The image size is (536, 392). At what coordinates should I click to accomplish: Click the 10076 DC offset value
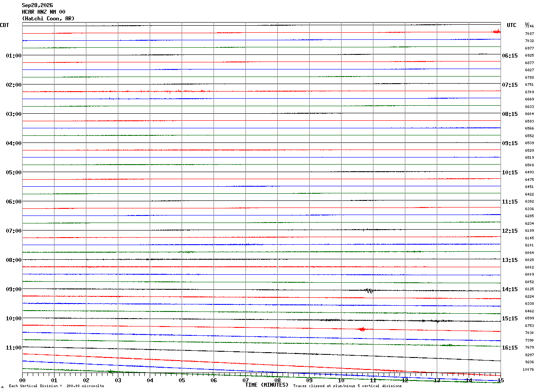pyautogui.click(x=528, y=369)
